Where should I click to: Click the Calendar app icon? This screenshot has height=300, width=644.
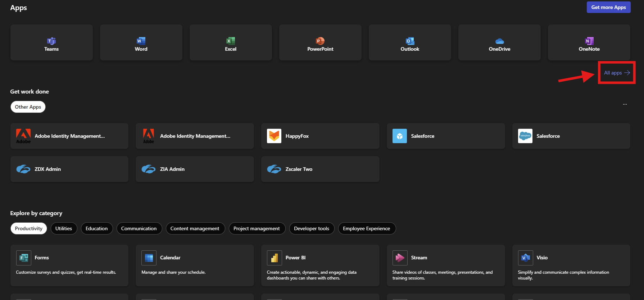click(149, 258)
